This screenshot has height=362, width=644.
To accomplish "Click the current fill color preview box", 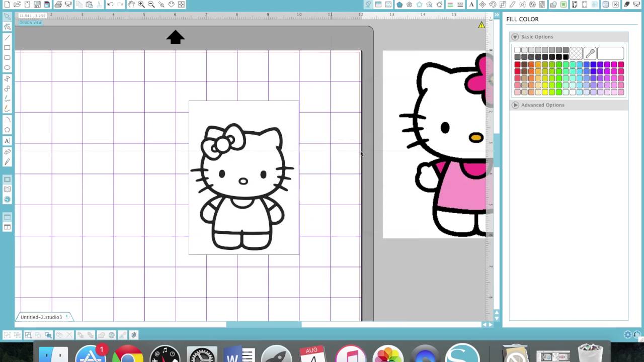I will [x=611, y=53].
